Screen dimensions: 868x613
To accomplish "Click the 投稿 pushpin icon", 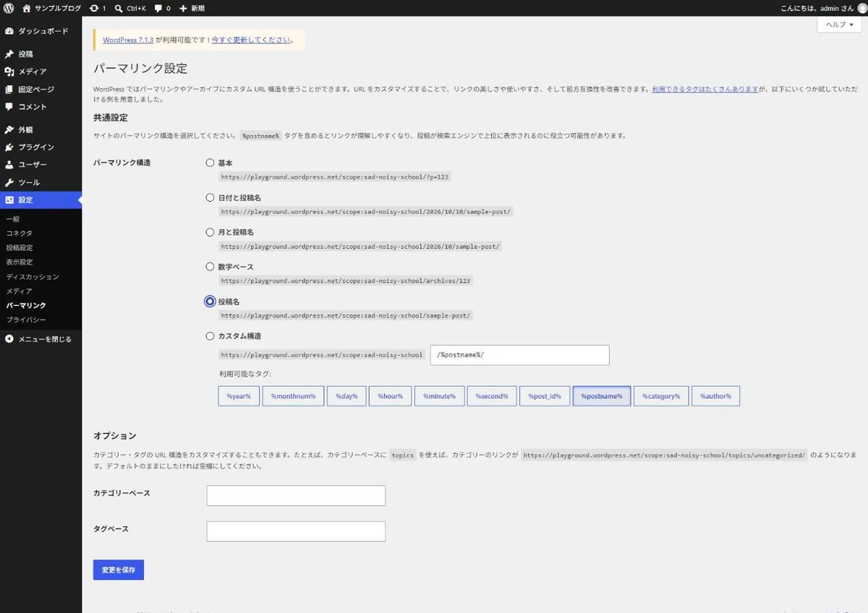I will (x=9, y=54).
